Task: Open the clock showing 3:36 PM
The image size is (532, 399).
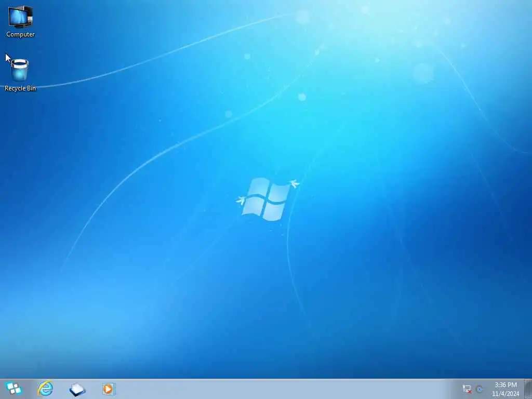Action: 506,389
